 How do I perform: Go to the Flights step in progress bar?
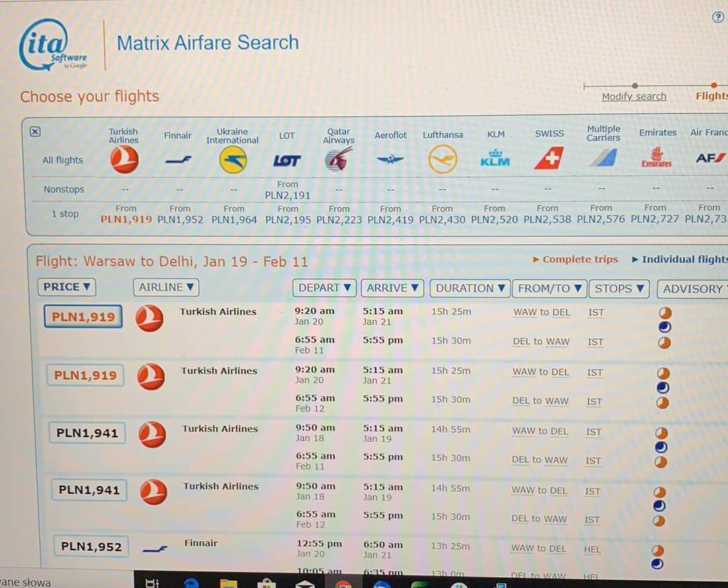[x=712, y=96]
